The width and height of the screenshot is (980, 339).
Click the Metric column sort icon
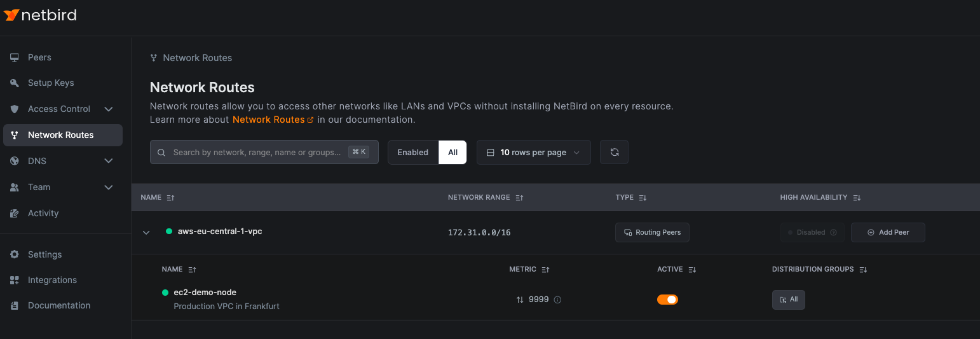(x=545, y=270)
